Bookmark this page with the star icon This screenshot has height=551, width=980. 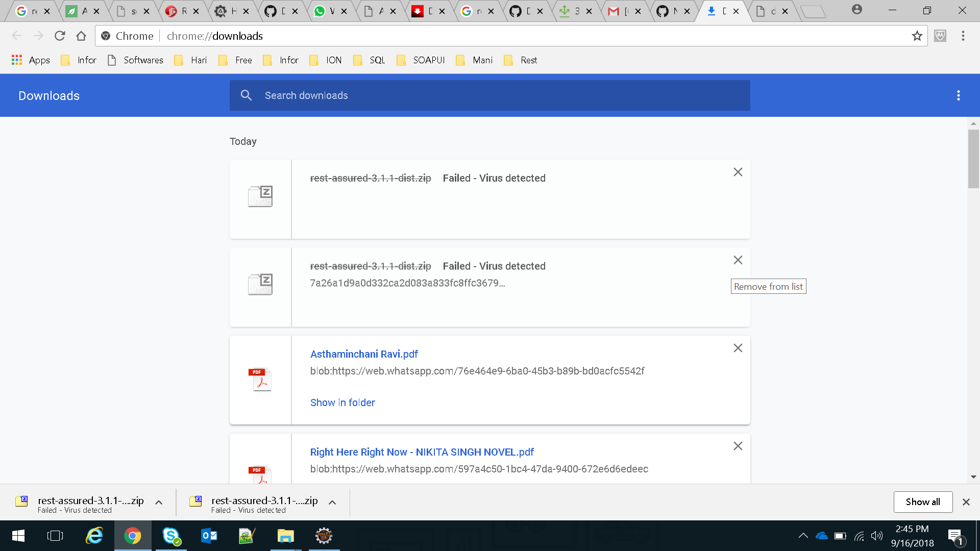(917, 36)
